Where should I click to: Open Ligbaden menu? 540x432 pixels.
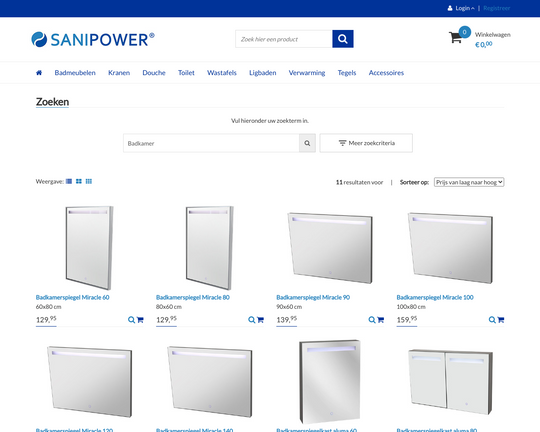click(x=263, y=73)
